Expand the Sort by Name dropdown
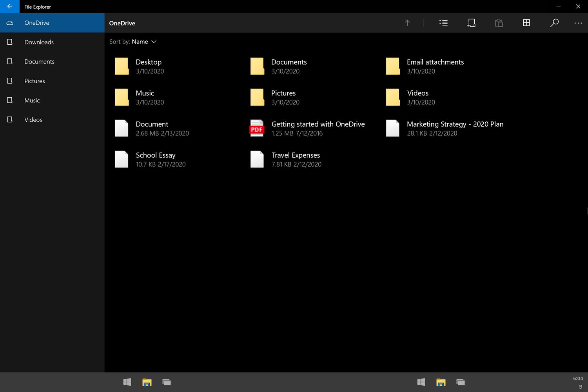The height and width of the screenshot is (392, 588). click(x=140, y=42)
